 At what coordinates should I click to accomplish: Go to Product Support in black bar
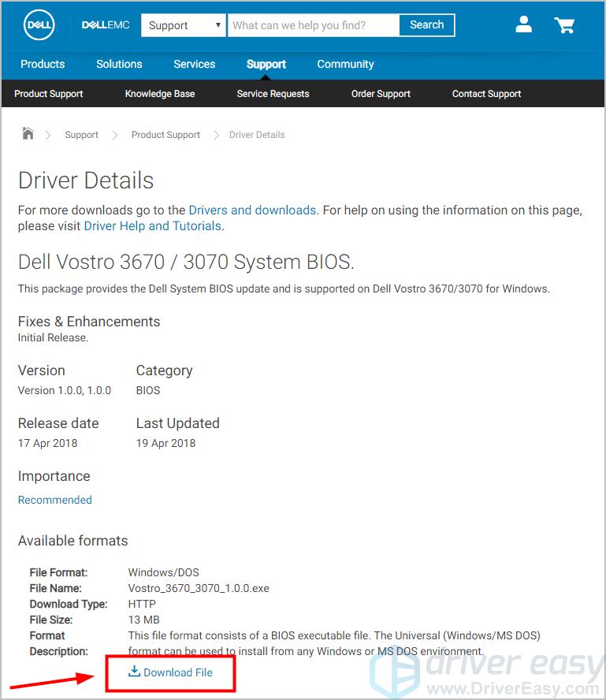(x=49, y=94)
